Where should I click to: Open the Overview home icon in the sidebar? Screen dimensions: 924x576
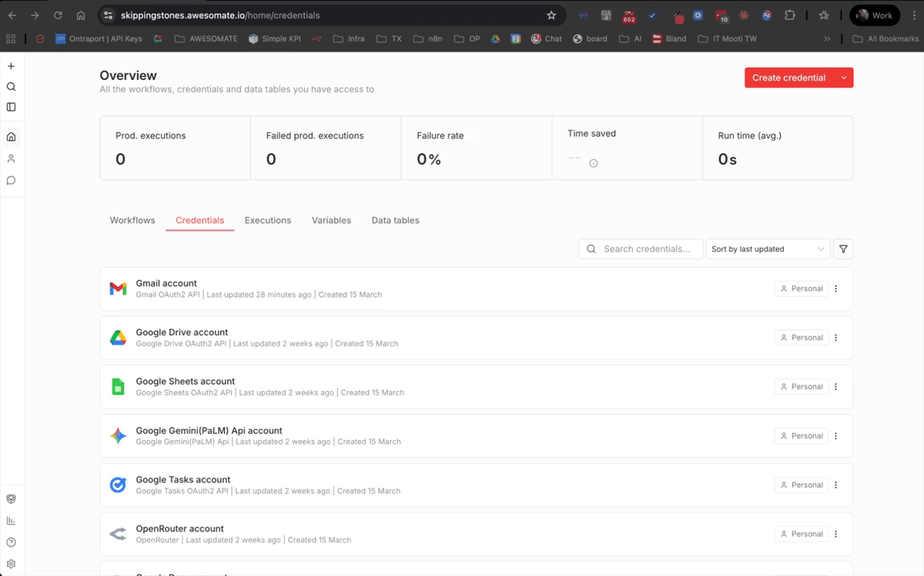[11, 136]
